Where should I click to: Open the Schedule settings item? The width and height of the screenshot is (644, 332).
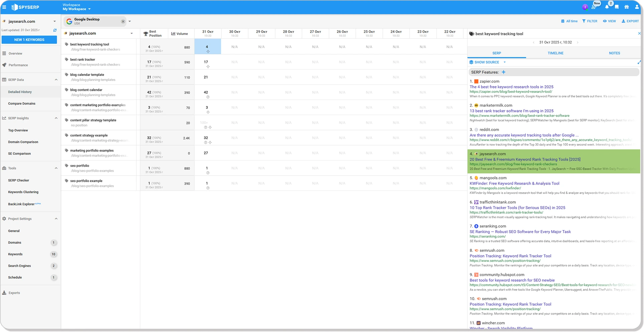click(x=15, y=278)
